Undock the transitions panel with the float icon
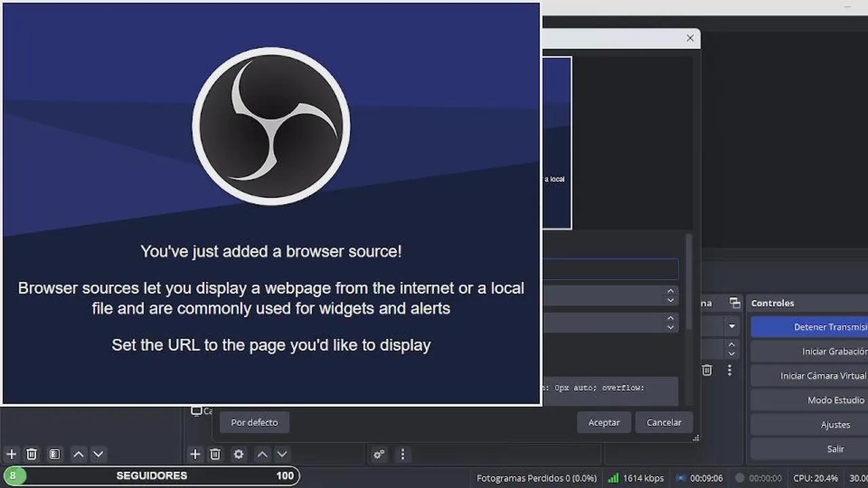This screenshot has height=488, width=868. click(x=734, y=303)
